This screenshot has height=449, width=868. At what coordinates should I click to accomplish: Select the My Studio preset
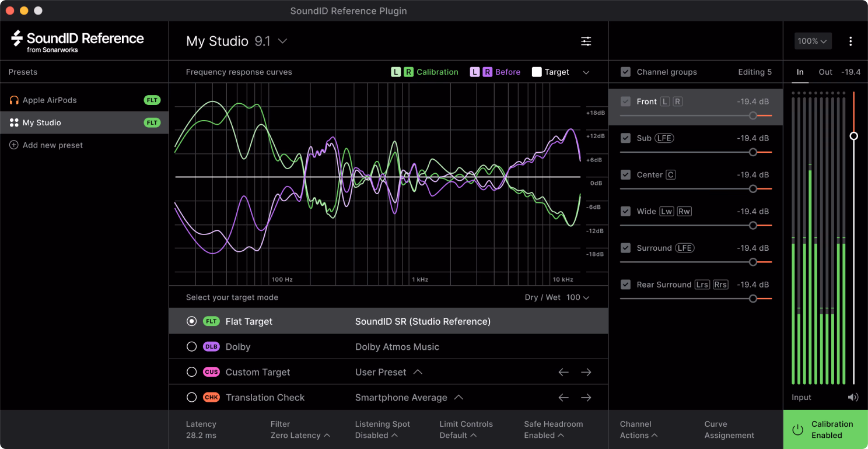coord(84,122)
